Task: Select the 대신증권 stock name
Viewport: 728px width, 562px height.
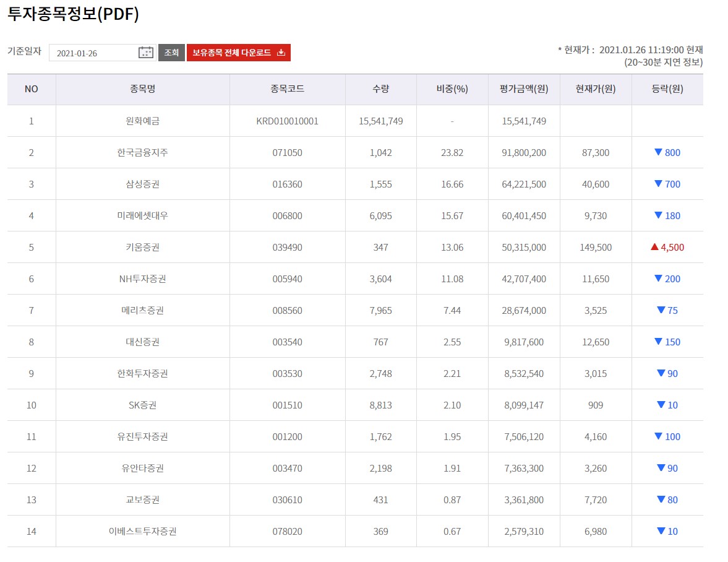Action: coord(142,342)
